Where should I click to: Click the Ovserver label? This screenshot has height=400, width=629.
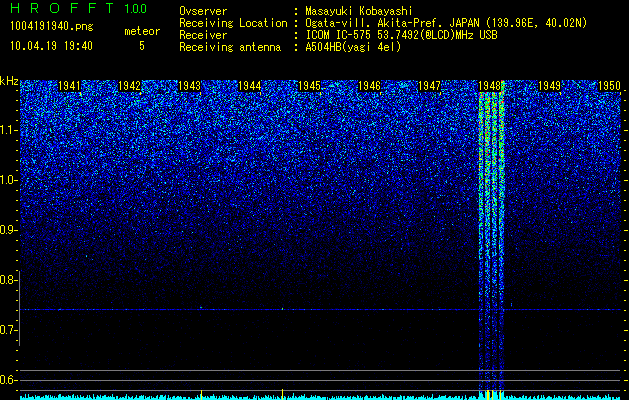(x=203, y=11)
